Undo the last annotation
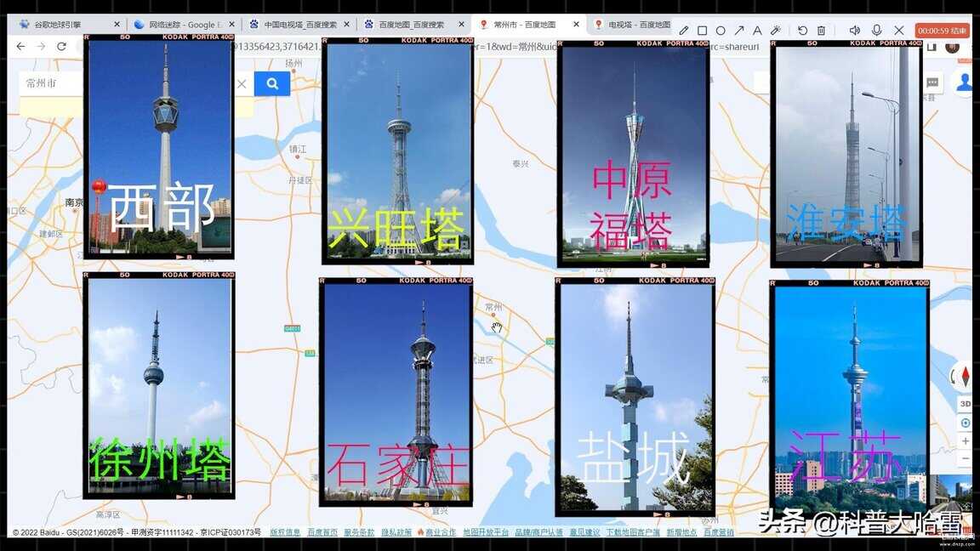Viewport: 980px width, 551px height. tap(802, 30)
